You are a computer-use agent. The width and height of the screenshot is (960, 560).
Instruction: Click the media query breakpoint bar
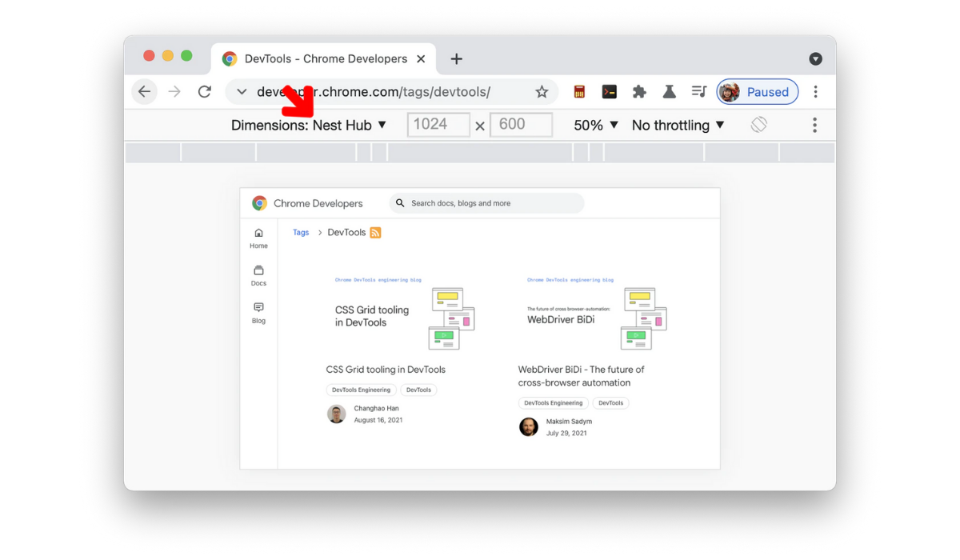click(x=480, y=152)
